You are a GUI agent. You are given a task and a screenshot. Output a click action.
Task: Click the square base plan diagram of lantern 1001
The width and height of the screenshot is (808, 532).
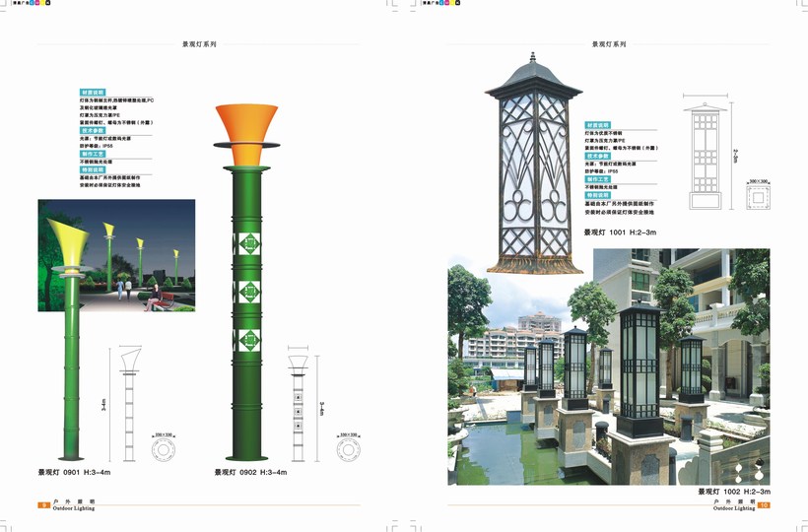(x=760, y=199)
